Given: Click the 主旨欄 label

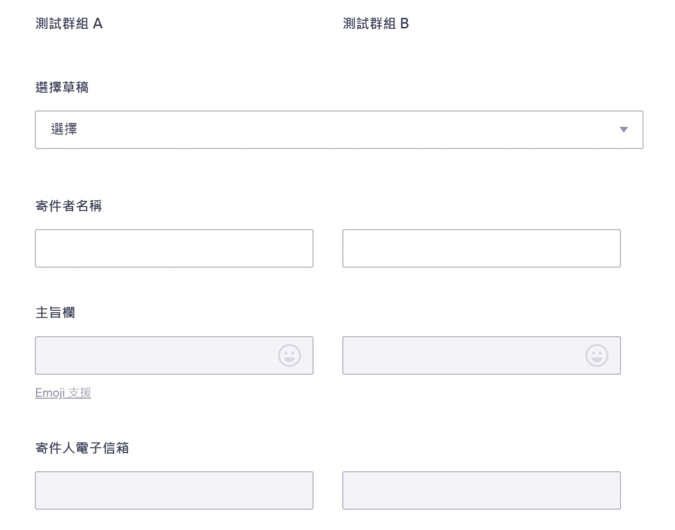Looking at the screenshot, I should 55,313.
